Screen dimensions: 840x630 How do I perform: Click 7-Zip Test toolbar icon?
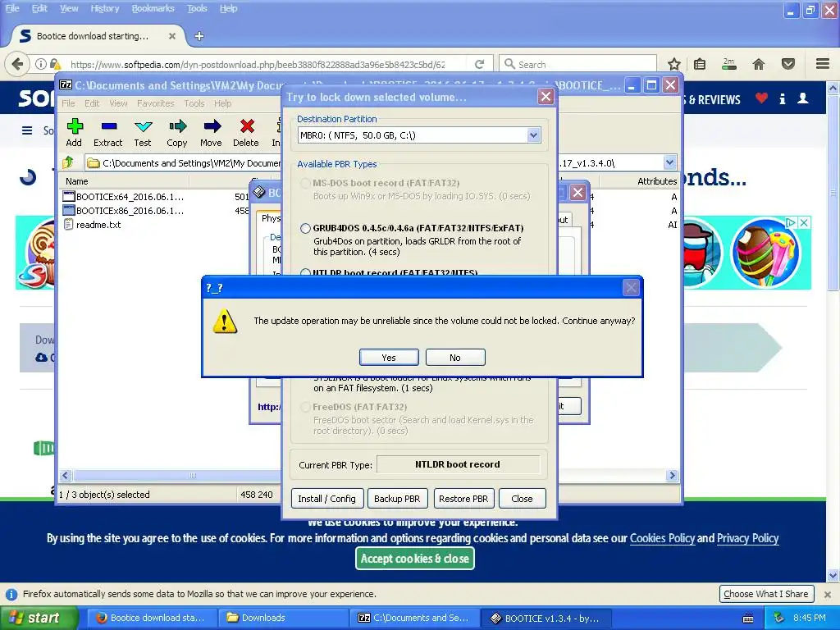click(143, 133)
